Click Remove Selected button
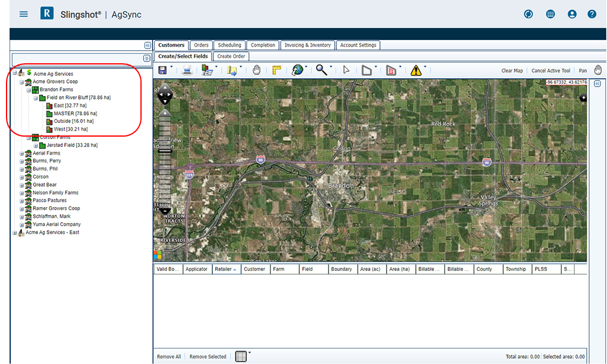Image resolution: width=607 pixels, height=364 pixels. 207,357
